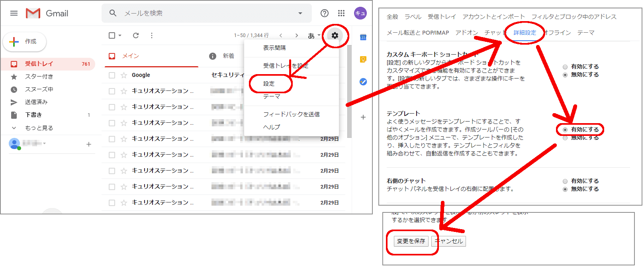Choose 設定 in the gear menu
The height and width of the screenshot is (267, 644).
(269, 84)
